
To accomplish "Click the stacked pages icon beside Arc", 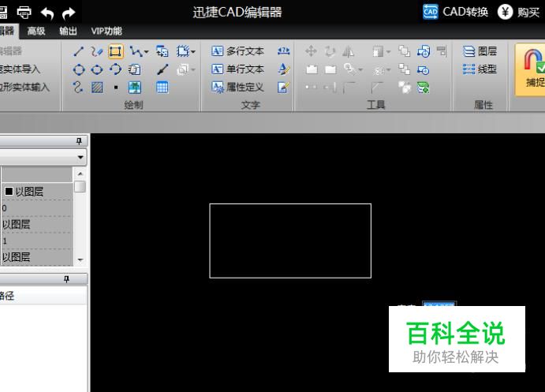I will click(x=135, y=69).
